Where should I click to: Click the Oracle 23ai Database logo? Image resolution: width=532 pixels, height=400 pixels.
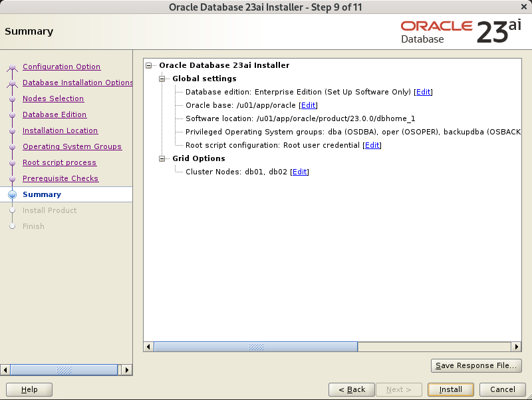pos(461,32)
